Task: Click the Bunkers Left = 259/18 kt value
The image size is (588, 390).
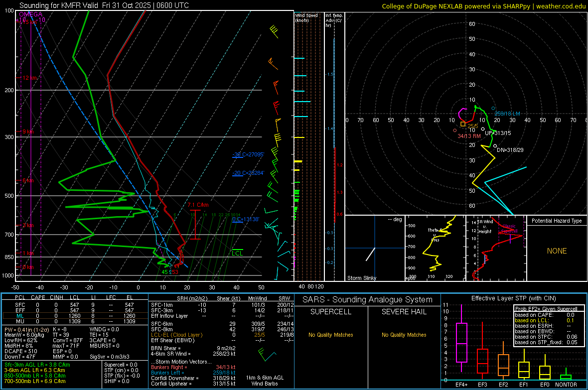Action: point(193,373)
